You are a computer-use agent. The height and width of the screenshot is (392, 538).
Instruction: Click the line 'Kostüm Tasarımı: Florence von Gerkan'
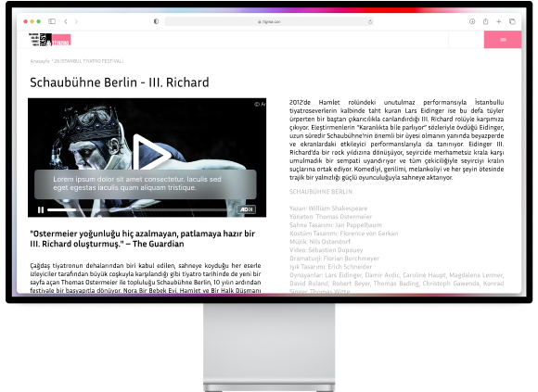click(344, 234)
